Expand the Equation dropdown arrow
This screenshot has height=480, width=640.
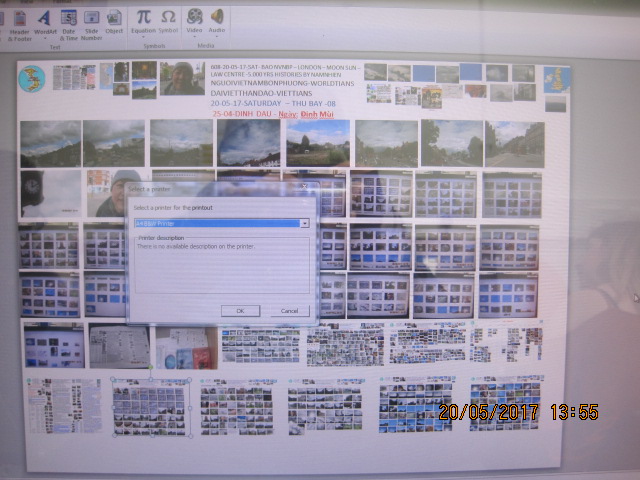point(143,37)
